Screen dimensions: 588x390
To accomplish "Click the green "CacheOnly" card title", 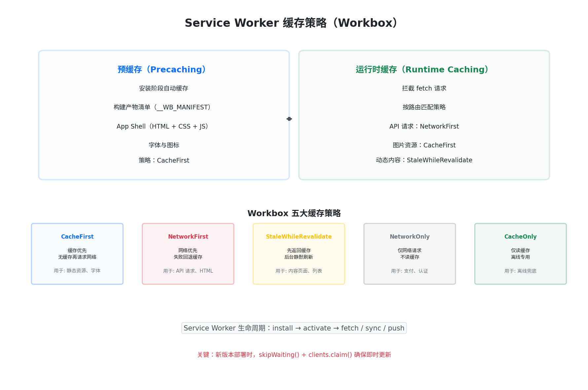I will 521,237.
